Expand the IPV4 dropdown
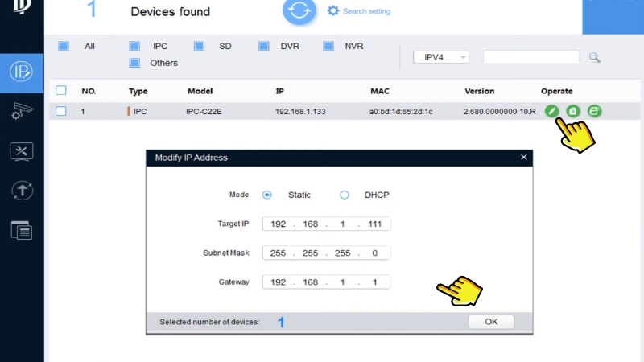The image size is (644, 362). pos(440,57)
